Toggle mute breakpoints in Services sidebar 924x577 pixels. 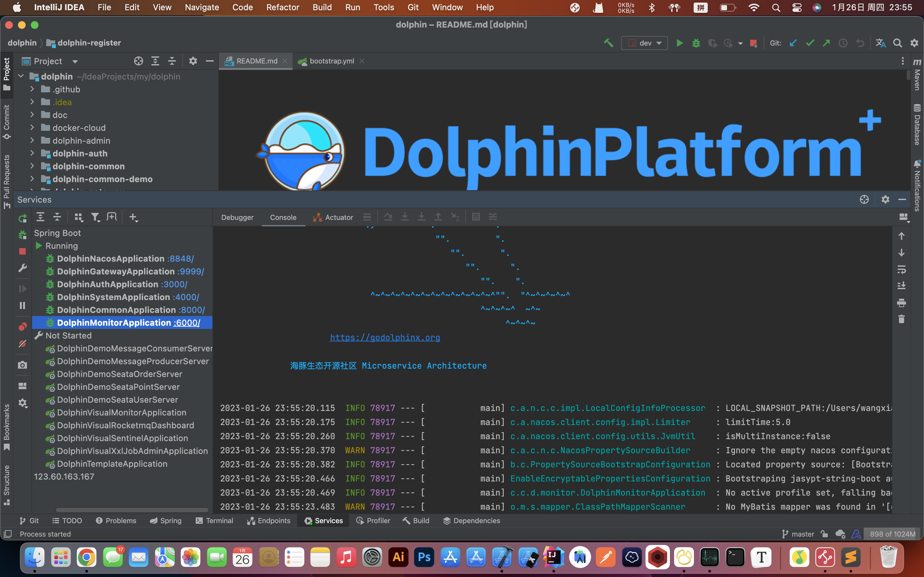click(x=22, y=343)
